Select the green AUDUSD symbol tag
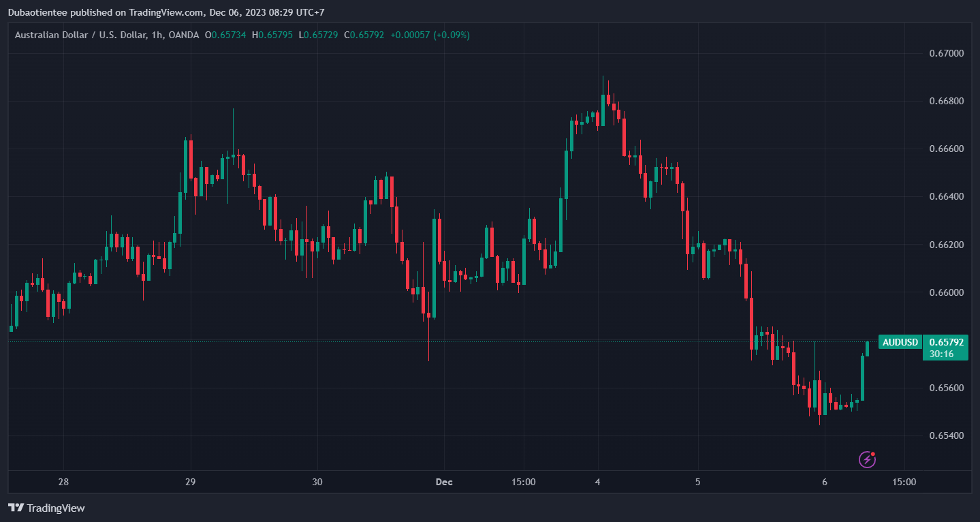Screen dimensions: 980x522 pos(900,342)
